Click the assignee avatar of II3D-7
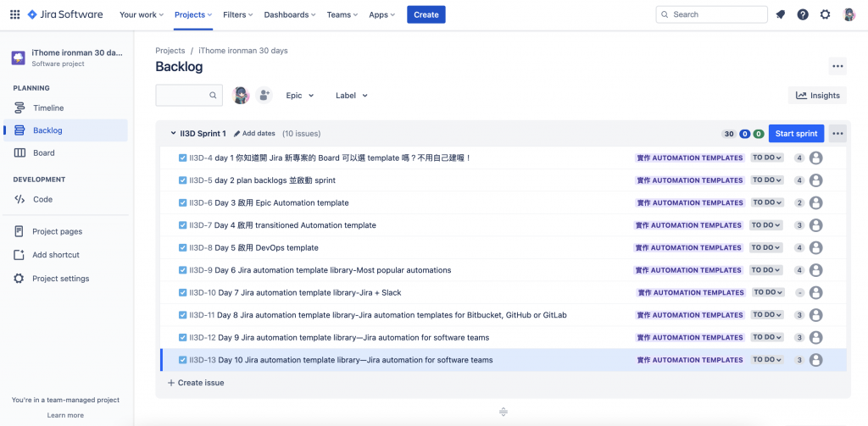This screenshot has width=868, height=426. pos(815,225)
